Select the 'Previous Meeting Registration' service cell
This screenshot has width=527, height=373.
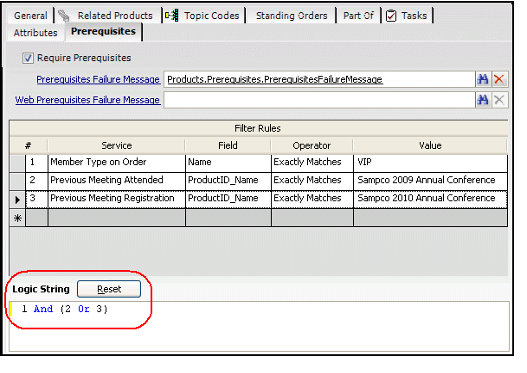tap(117, 199)
